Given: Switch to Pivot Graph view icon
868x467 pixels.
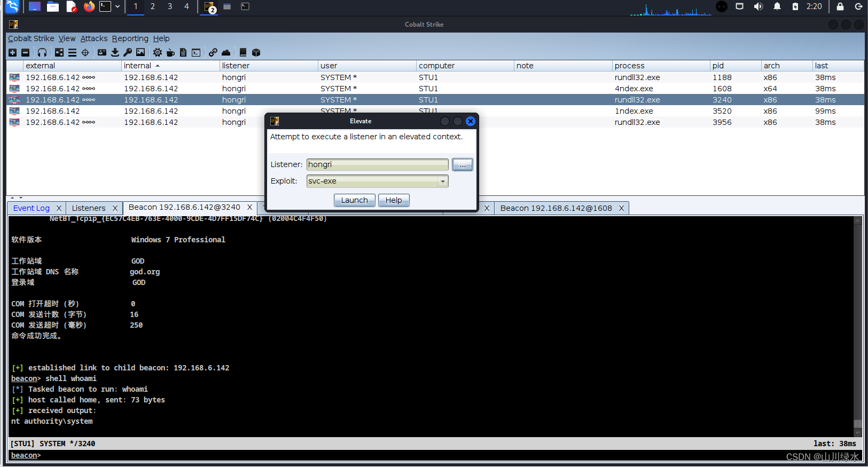Looking at the screenshot, I should 59,52.
